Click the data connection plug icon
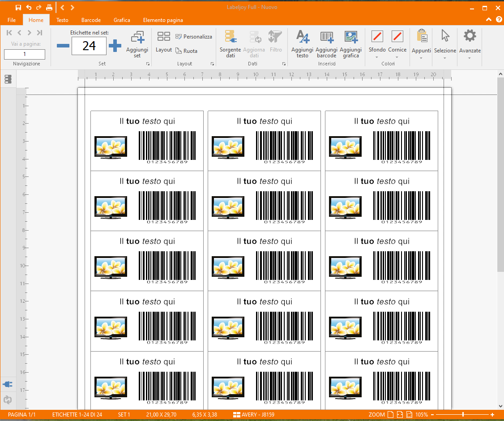Image resolution: width=504 pixels, height=421 pixels. 8,384
